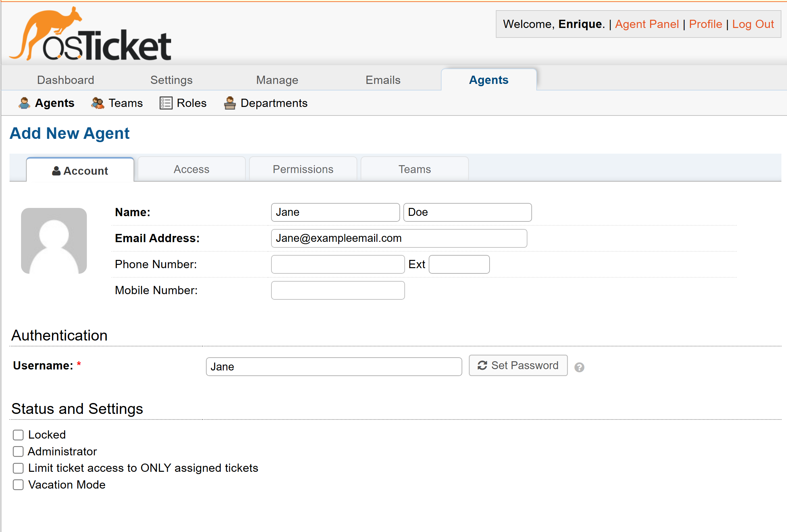Open the Departments sub-navigation link

274,103
